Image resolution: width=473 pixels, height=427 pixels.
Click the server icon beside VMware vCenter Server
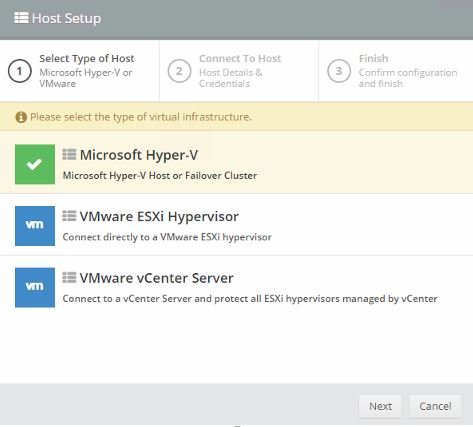tap(69, 277)
